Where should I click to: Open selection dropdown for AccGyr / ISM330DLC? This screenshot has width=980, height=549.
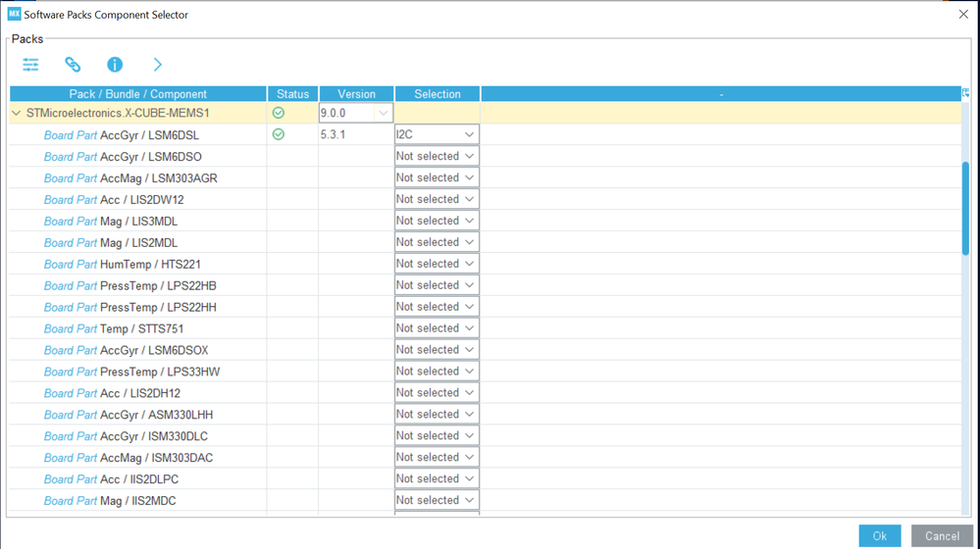tap(437, 436)
